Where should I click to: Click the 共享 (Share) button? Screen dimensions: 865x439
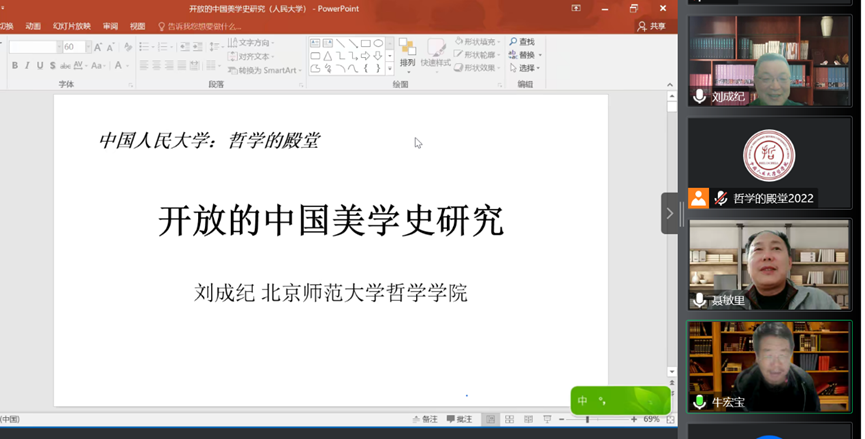tap(652, 26)
